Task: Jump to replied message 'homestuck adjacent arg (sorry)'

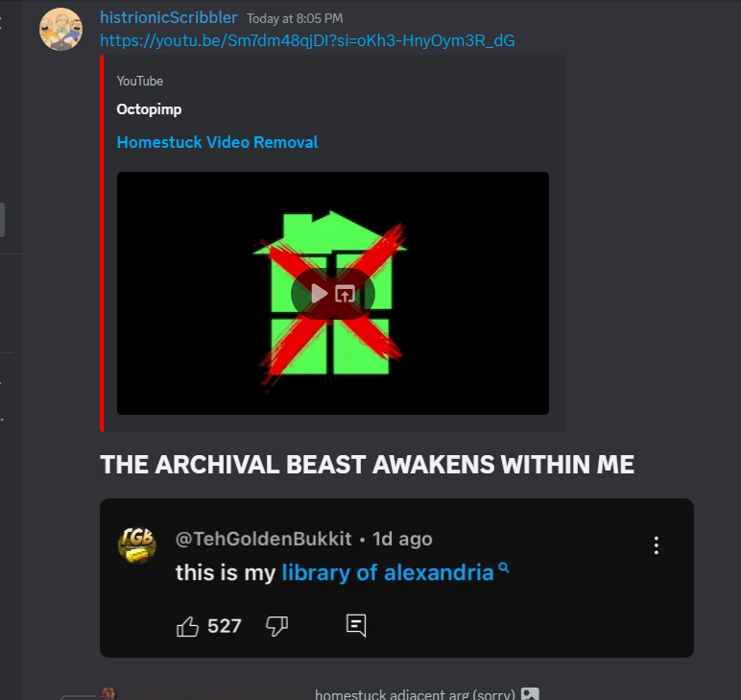Action: coord(415,694)
